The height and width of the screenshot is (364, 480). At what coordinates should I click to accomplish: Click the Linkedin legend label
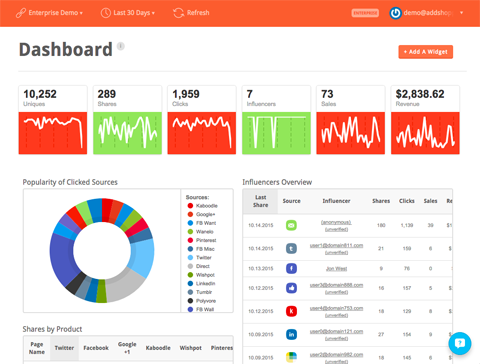(x=206, y=284)
